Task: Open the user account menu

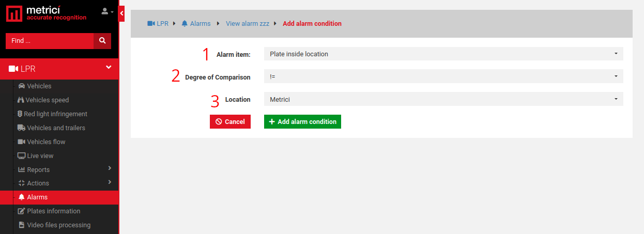Action: coord(107,11)
